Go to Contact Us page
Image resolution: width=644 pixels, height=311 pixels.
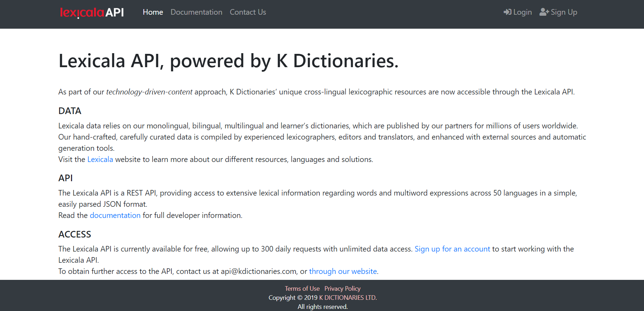click(248, 12)
